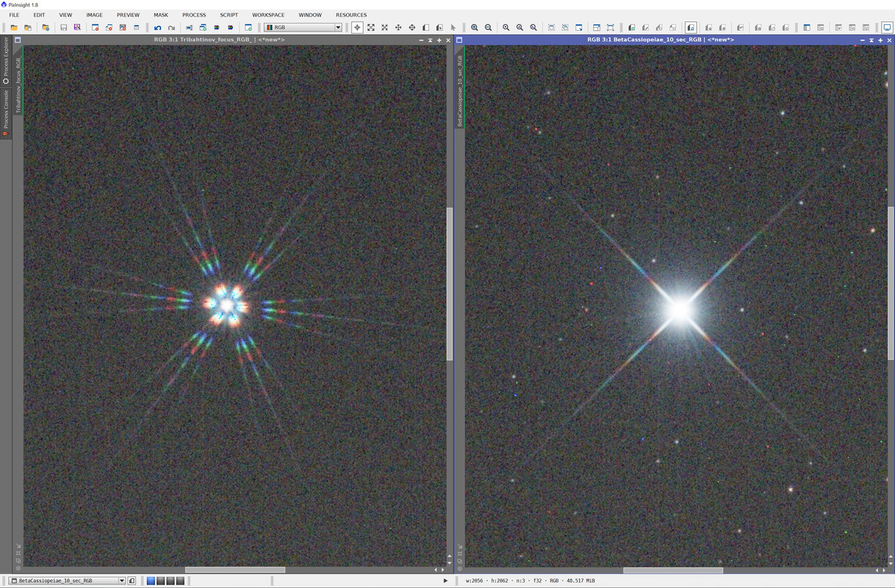This screenshot has width=895, height=588.
Task: Click the icon left of Tribahtinov_focus_RGB title
Action: click(18, 40)
